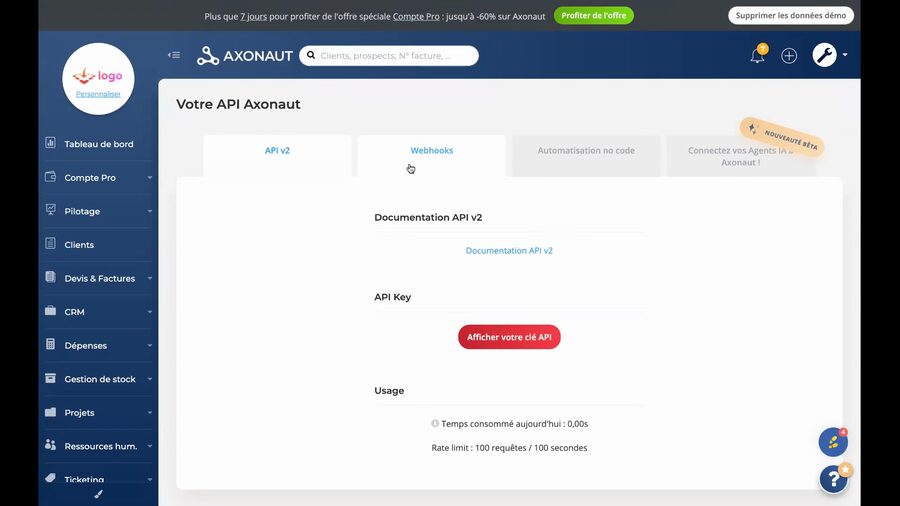Switch to the Webhooks tab
Screen dimensions: 900x506
tap(432, 155)
